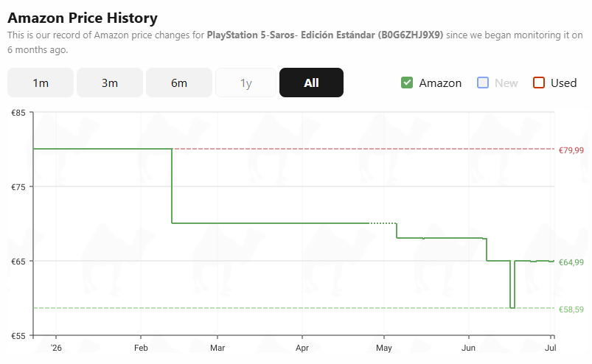This screenshot has width=592, height=364.
Task: Click the €64,99 current price label
Action: pyautogui.click(x=571, y=262)
